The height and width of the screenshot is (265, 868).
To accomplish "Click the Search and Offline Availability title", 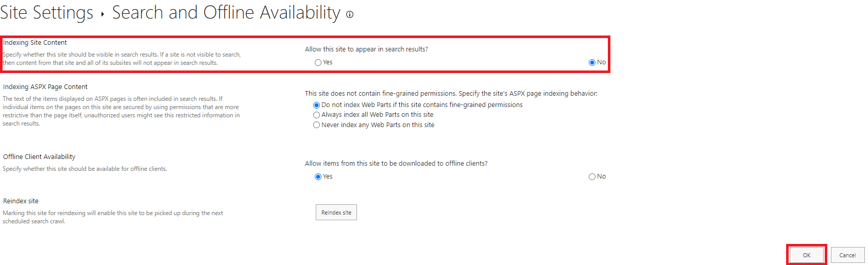I will [x=226, y=12].
